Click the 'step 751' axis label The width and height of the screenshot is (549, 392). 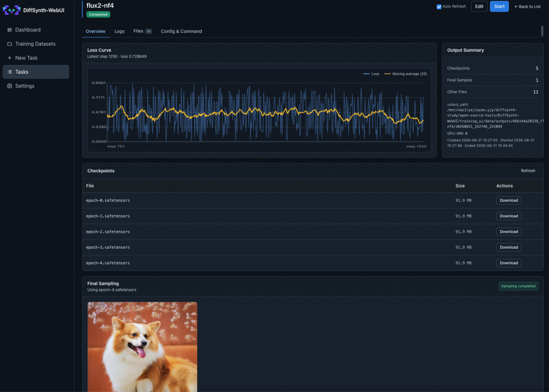point(115,146)
